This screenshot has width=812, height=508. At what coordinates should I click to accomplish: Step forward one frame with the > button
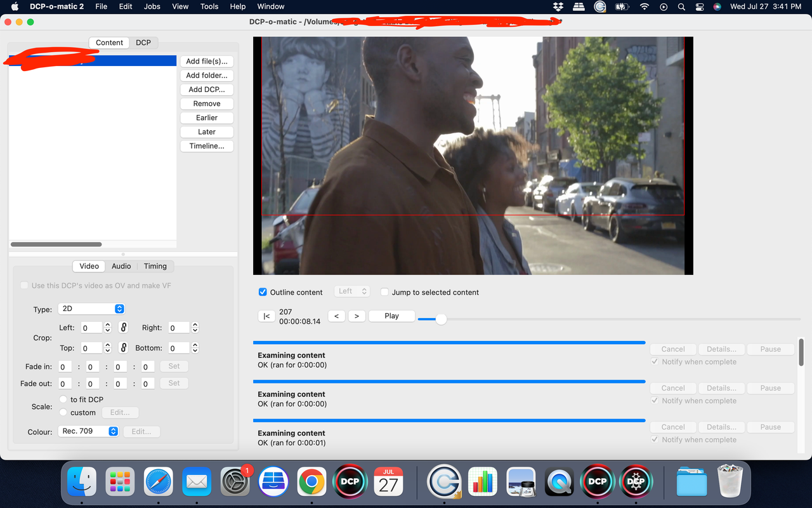[357, 316]
